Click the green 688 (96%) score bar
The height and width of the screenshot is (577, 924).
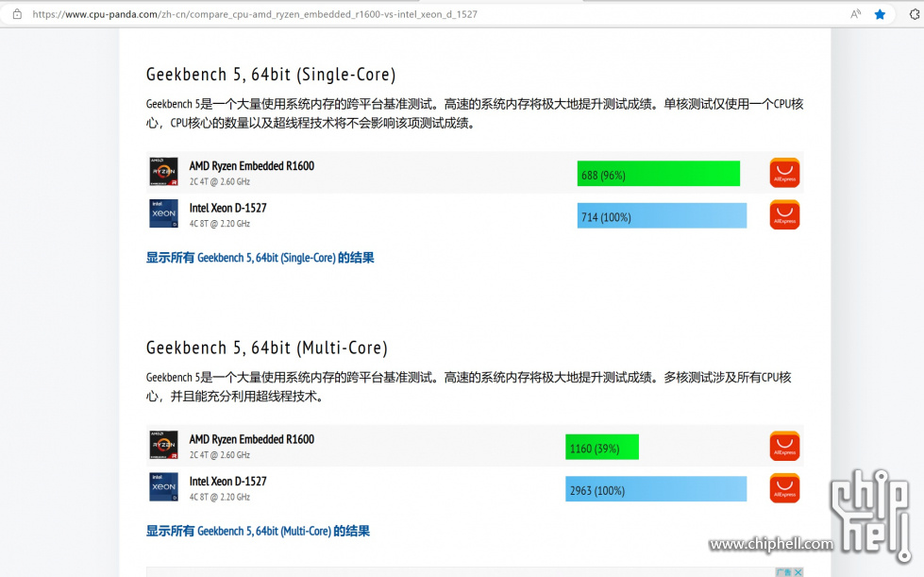click(658, 174)
